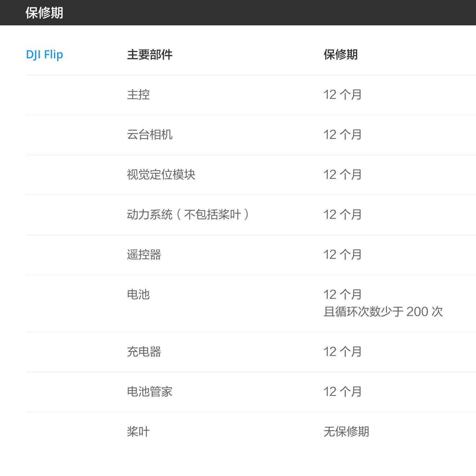Click 无保修期 next to 桨叶
Viewport: 476px width, 476px height.
tap(346, 432)
